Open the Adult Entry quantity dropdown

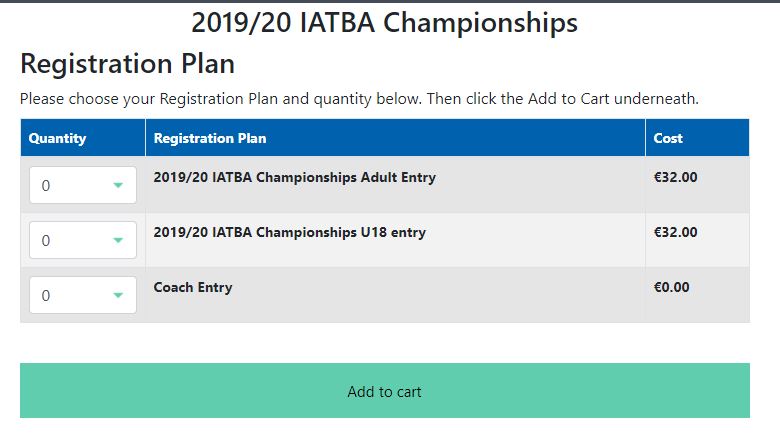tap(83, 186)
